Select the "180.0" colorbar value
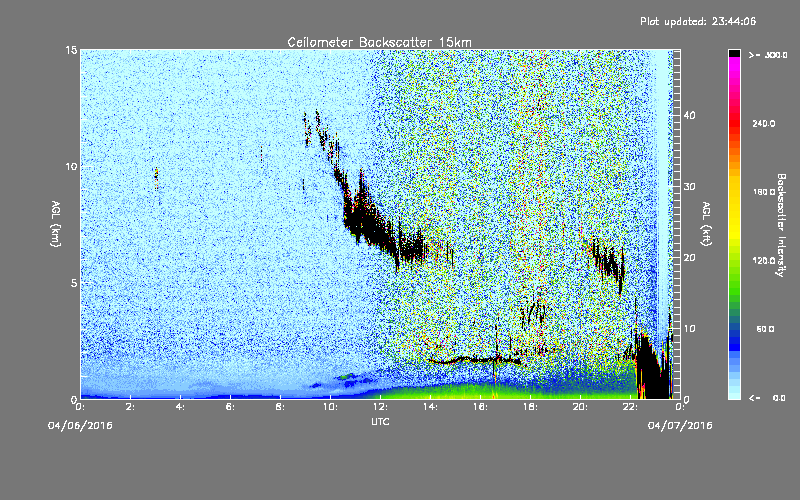Image resolution: width=800 pixels, height=500 pixels. [x=764, y=192]
